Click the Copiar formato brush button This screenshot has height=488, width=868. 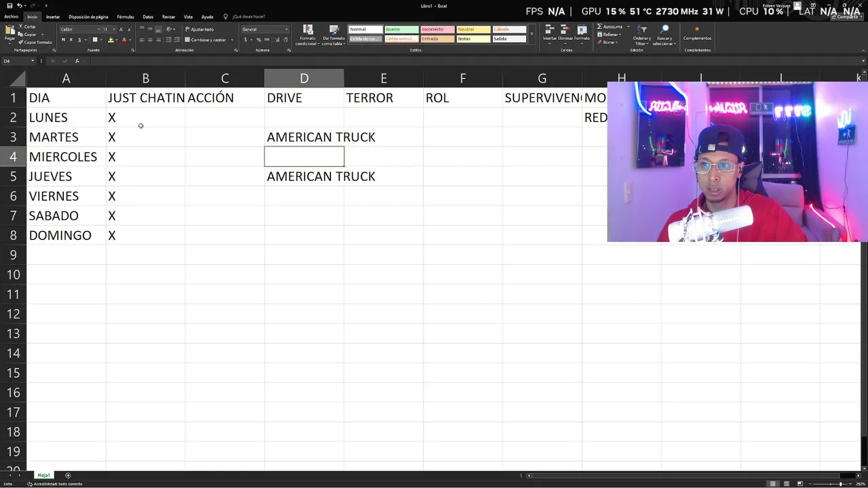[x=35, y=42]
